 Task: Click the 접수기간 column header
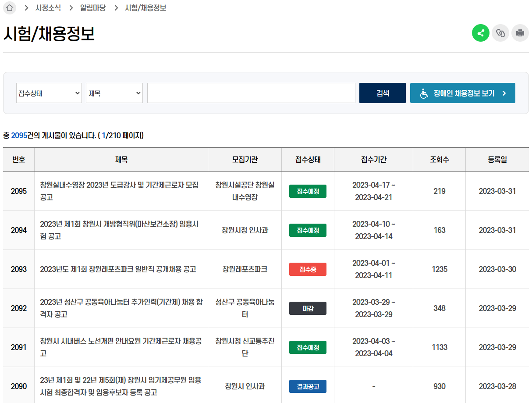(x=374, y=160)
